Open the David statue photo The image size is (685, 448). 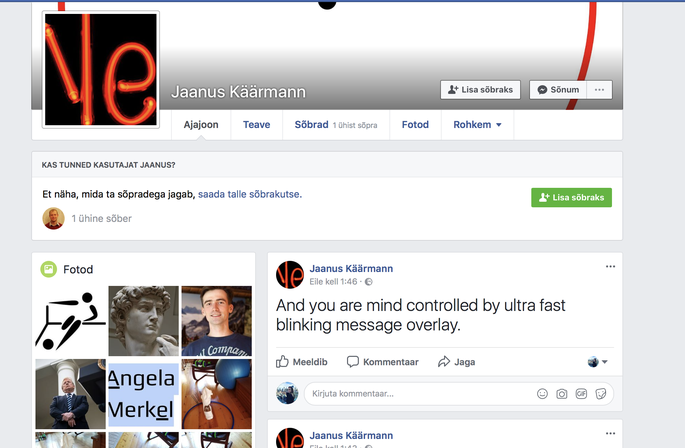pos(143,321)
